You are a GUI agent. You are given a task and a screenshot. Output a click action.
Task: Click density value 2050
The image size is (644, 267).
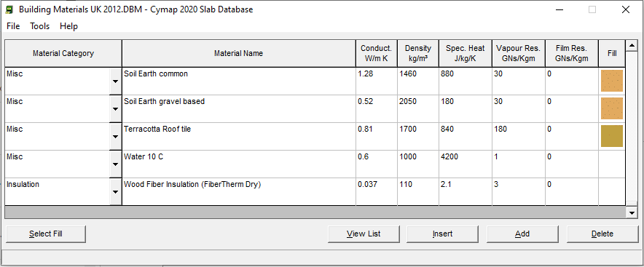408,101
